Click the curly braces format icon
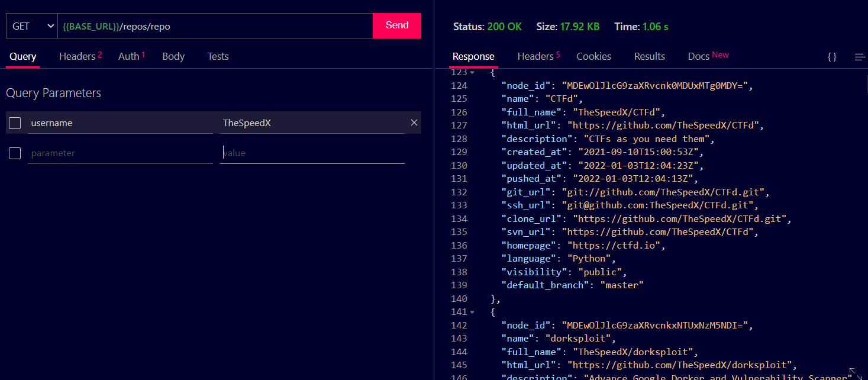This screenshot has height=380, width=868. (832, 57)
